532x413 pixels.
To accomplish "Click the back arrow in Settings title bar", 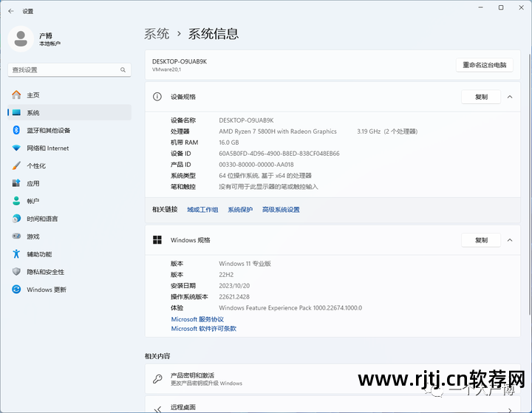I will coord(11,11).
